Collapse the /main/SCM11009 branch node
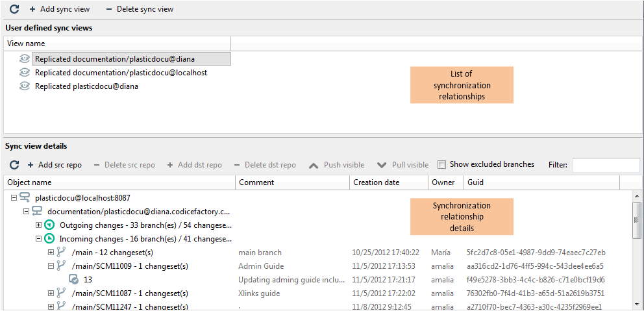 (x=51, y=266)
